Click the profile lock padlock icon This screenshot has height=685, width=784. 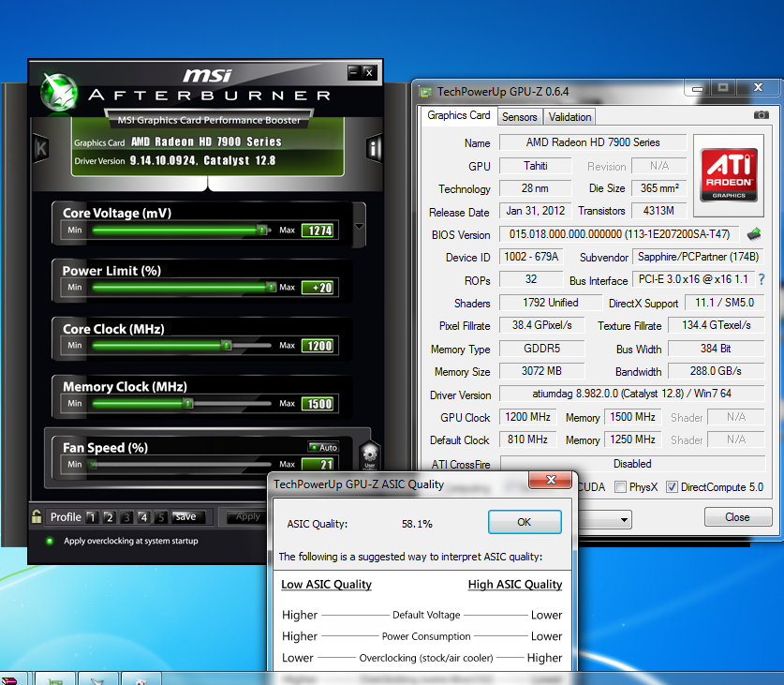pyautogui.click(x=37, y=516)
